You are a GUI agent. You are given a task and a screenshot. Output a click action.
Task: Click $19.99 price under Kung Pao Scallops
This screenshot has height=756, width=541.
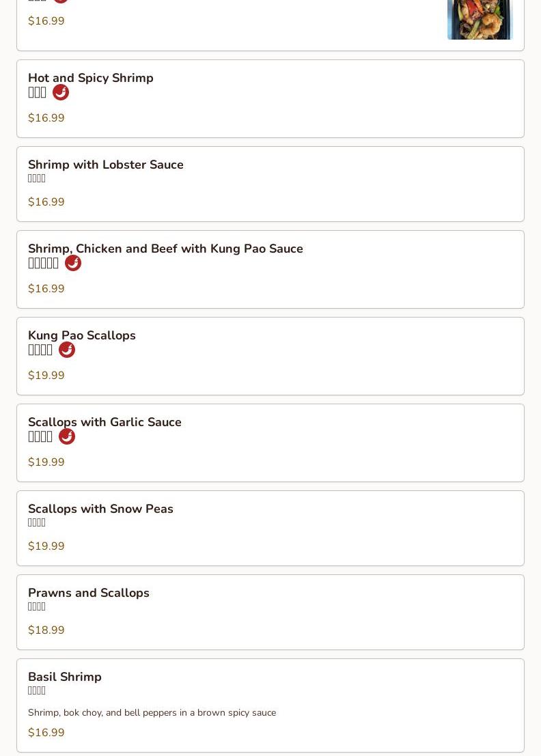pos(46,375)
